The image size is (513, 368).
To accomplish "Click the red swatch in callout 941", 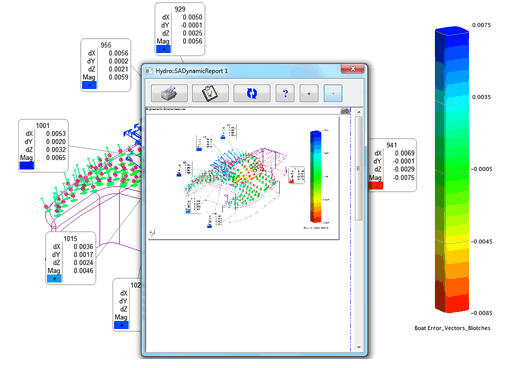I will pos(376,186).
